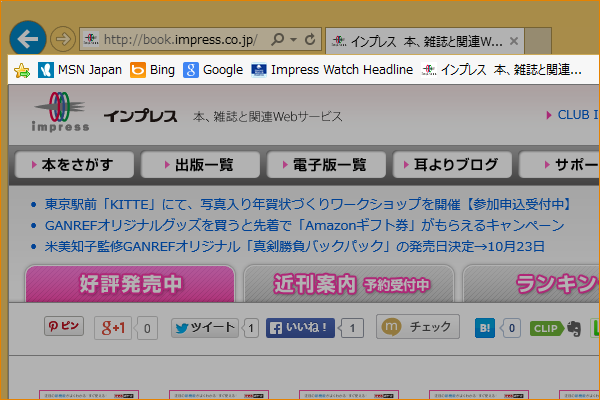The width and height of the screenshot is (600, 400).
Task: Click the green Evernote CLIP button
Action: (x=546, y=328)
